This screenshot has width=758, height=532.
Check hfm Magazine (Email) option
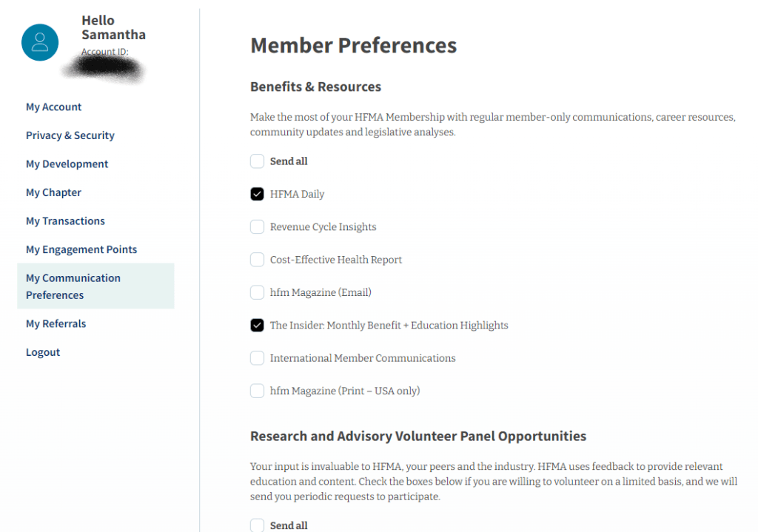(257, 292)
